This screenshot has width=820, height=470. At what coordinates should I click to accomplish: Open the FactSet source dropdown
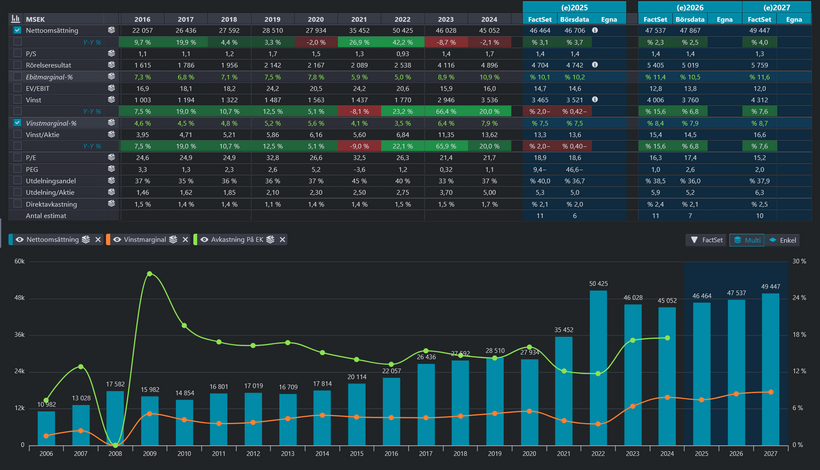click(x=706, y=240)
